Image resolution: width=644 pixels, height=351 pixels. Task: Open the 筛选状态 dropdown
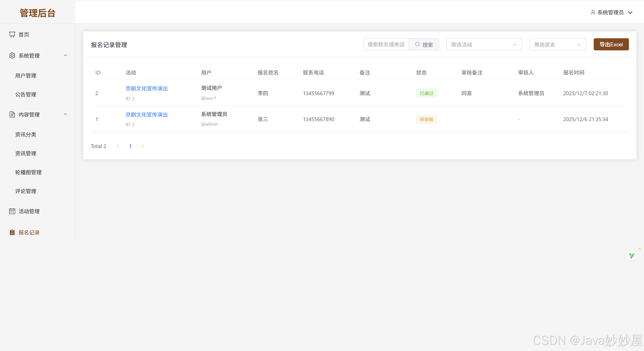(557, 45)
